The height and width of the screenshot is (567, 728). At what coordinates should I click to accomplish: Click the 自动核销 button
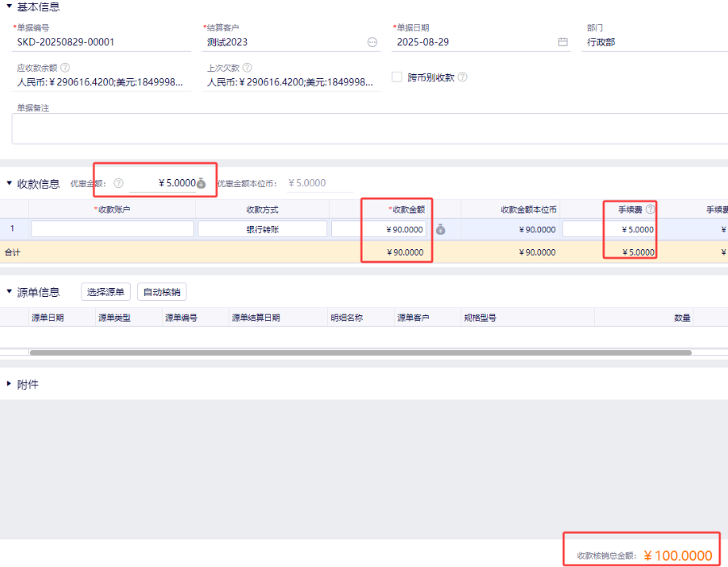pyautogui.click(x=161, y=292)
